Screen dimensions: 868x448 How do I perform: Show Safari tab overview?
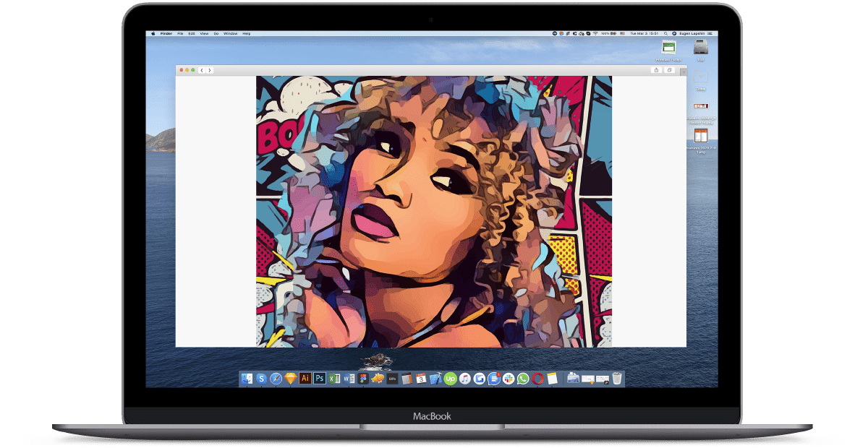[x=670, y=70]
